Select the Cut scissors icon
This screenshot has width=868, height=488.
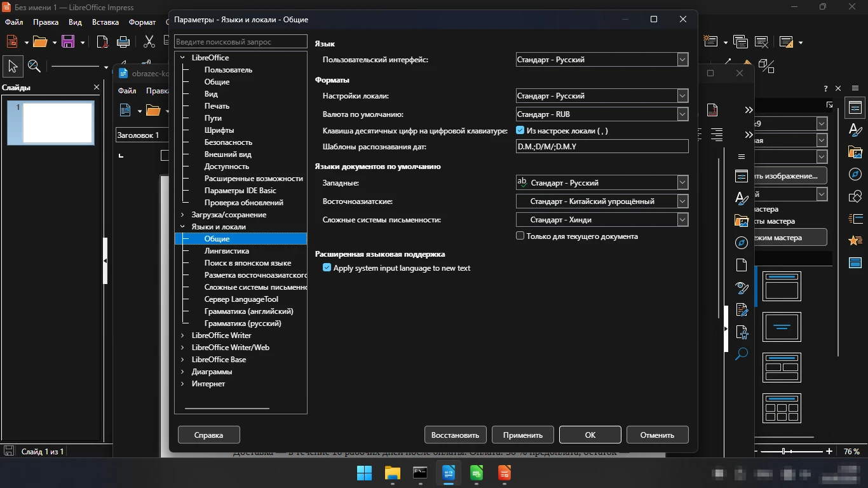149,42
